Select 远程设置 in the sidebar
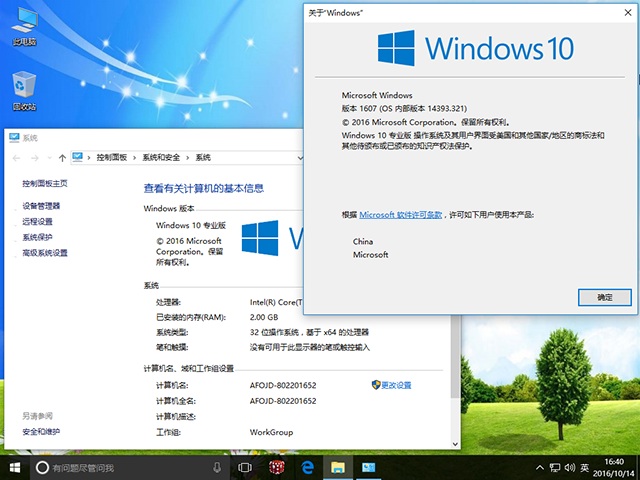The width and height of the screenshot is (640, 480). (x=37, y=222)
